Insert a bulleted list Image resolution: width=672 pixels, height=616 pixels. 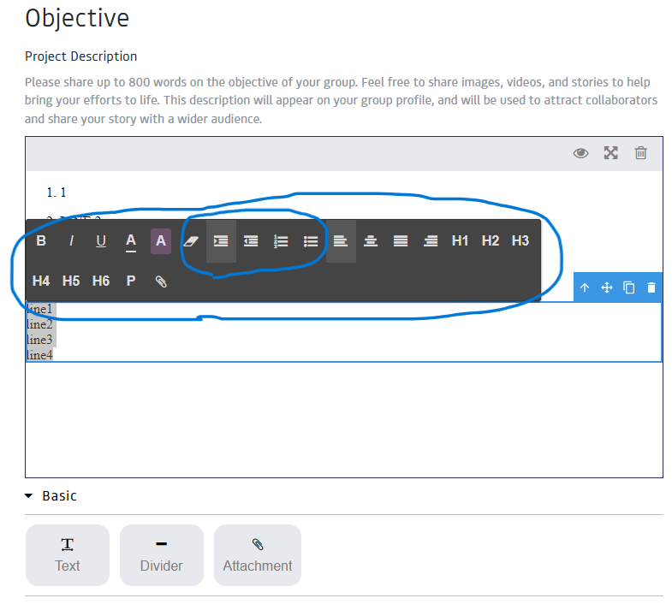(311, 241)
